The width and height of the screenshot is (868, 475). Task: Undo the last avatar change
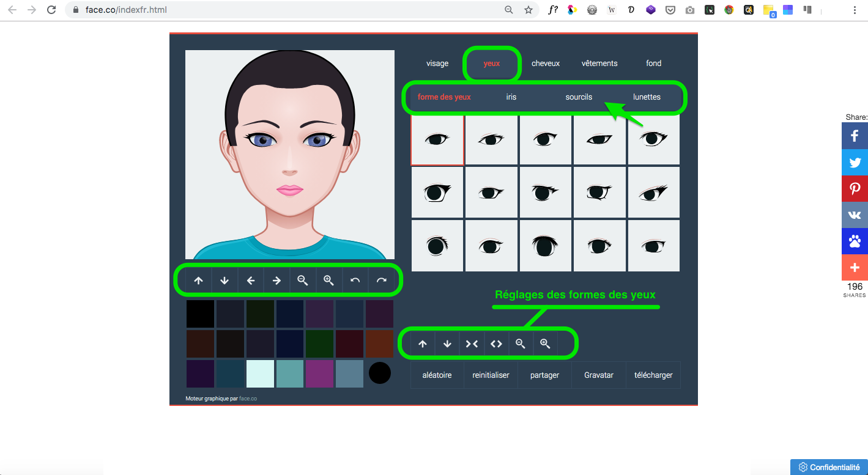click(x=355, y=281)
